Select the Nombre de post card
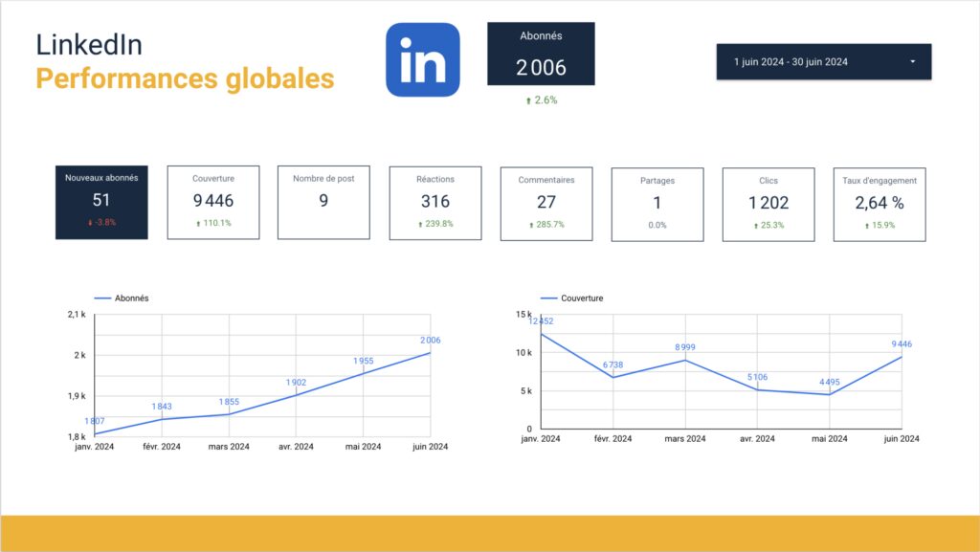Viewport: 980px width, 552px height. tap(323, 201)
